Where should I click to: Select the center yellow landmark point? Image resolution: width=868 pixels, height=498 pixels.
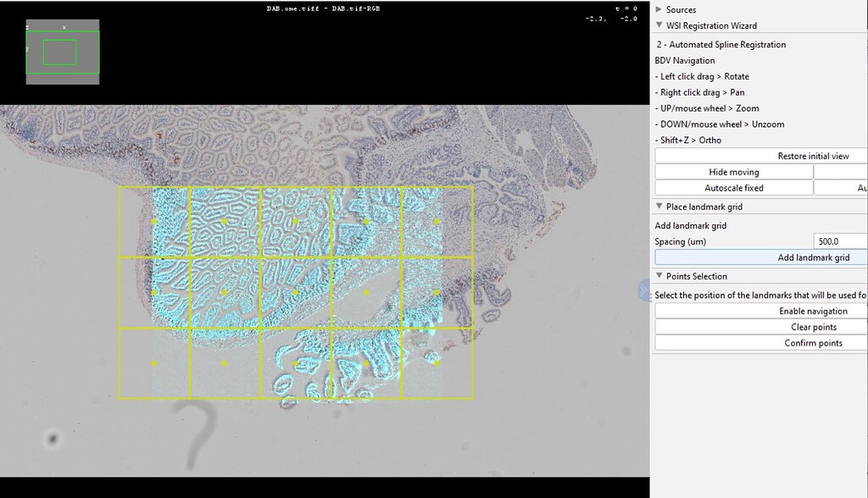point(295,292)
